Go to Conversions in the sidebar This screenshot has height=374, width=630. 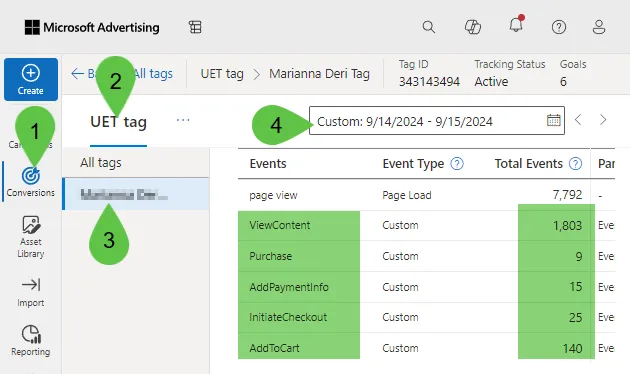(31, 182)
